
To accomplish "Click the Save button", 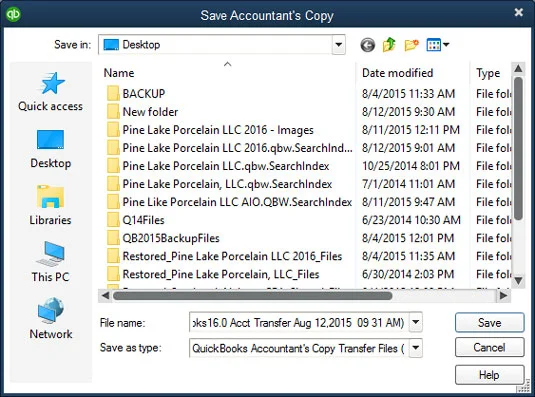I will click(489, 323).
